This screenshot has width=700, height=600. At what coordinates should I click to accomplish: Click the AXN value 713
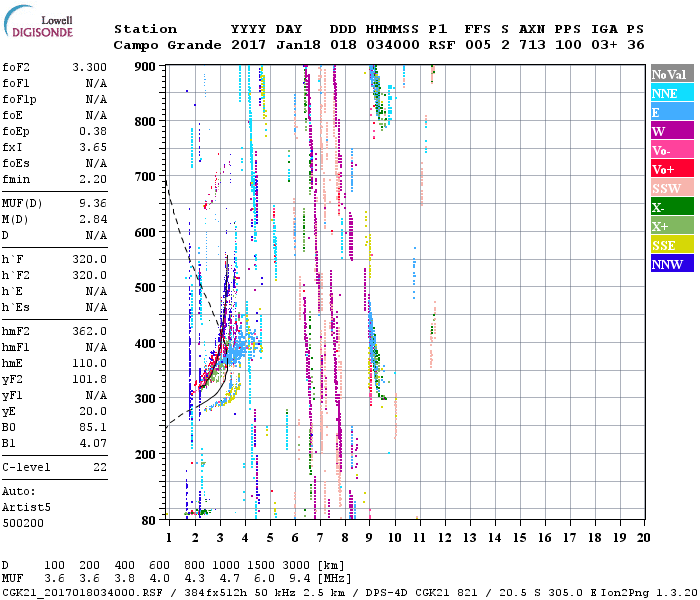pos(532,45)
